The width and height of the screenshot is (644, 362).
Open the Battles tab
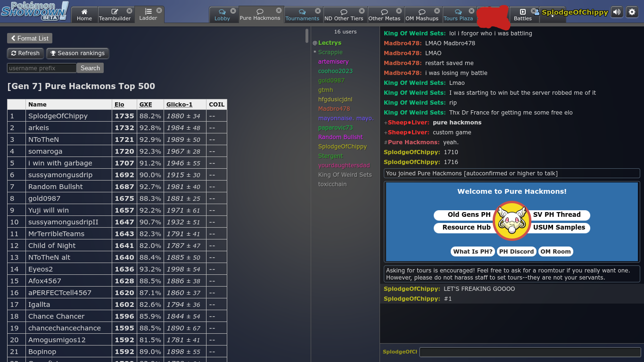coord(522,15)
